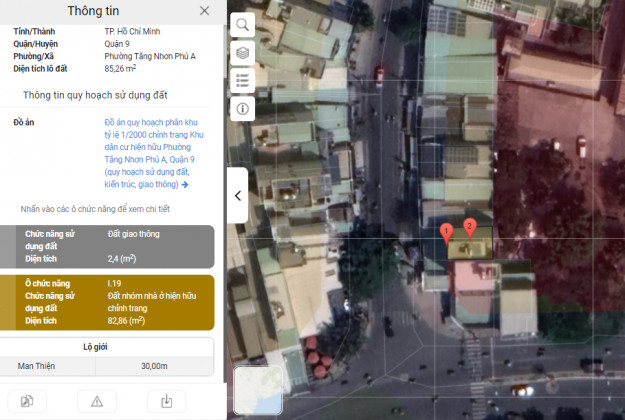The height and width of the screenshot is (420, 625).
Task: Open the map search magnifier tool
Action: point(242,25)
